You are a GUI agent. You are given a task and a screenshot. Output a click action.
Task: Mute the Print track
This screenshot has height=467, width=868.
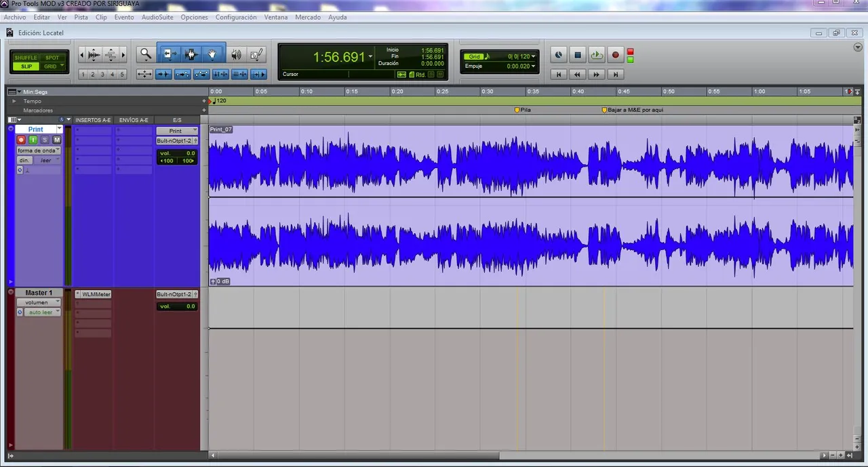57,140
